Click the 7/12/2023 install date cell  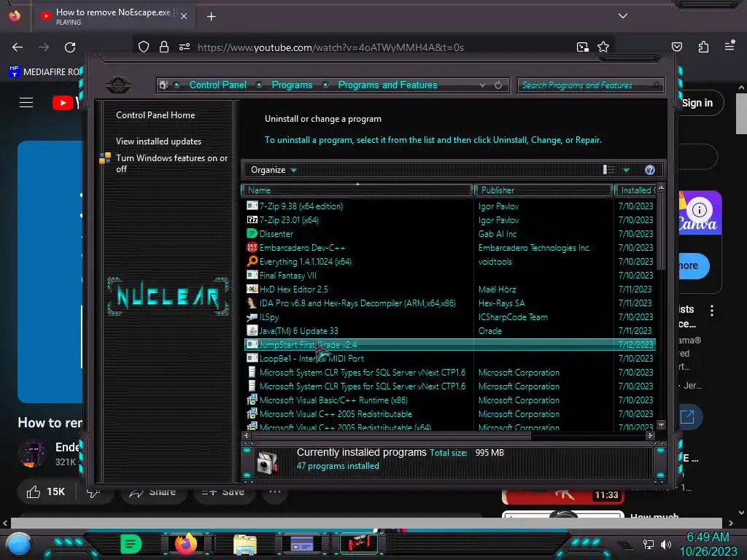pos(635,345)
